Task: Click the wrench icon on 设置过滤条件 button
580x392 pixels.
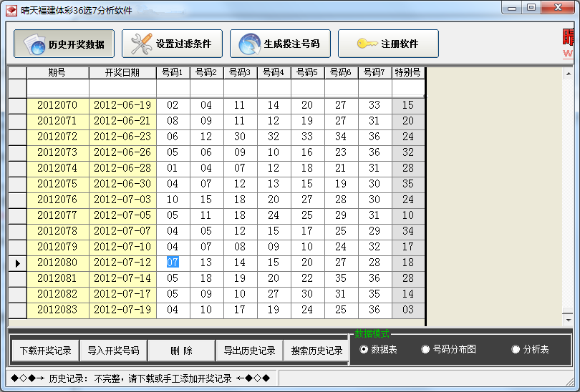Action: [x=141, y=44]
